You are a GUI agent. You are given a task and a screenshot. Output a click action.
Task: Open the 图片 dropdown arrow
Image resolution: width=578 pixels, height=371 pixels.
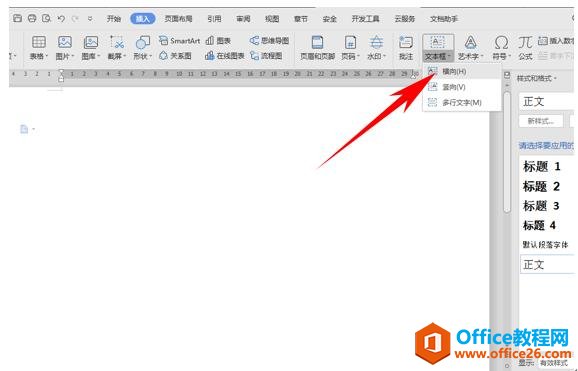pos(73,56)
